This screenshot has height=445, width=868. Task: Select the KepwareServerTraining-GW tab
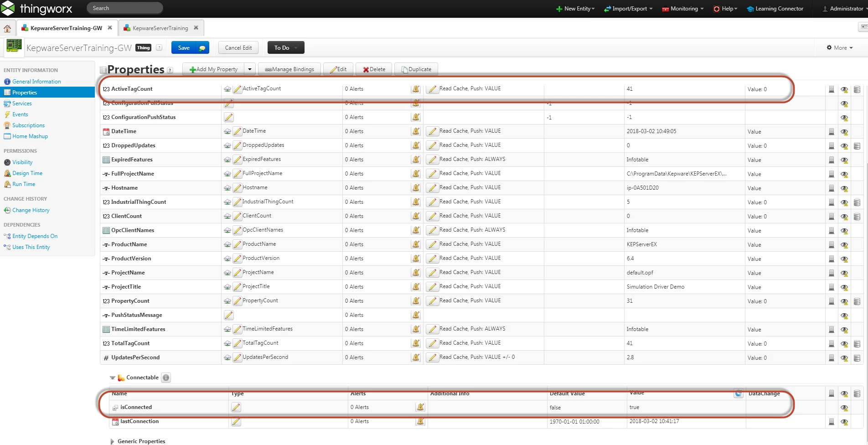(66, 28)
